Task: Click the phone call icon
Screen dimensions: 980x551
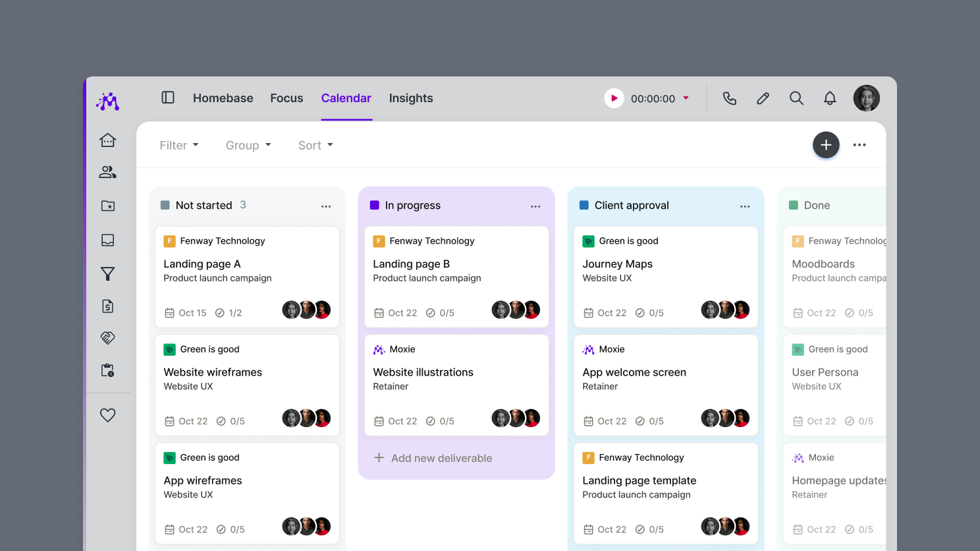Action: pyautogui.click(x=730, y=98)
